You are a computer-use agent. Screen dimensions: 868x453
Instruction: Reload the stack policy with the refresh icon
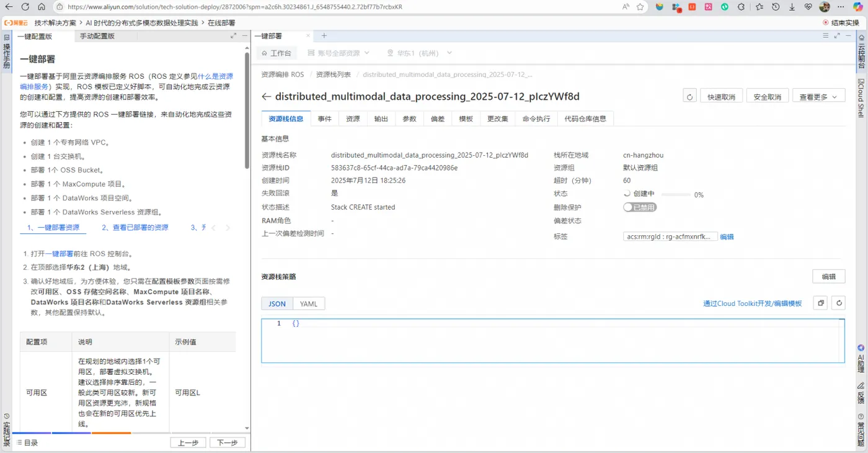pyautogui.click(x=838, y=303)
